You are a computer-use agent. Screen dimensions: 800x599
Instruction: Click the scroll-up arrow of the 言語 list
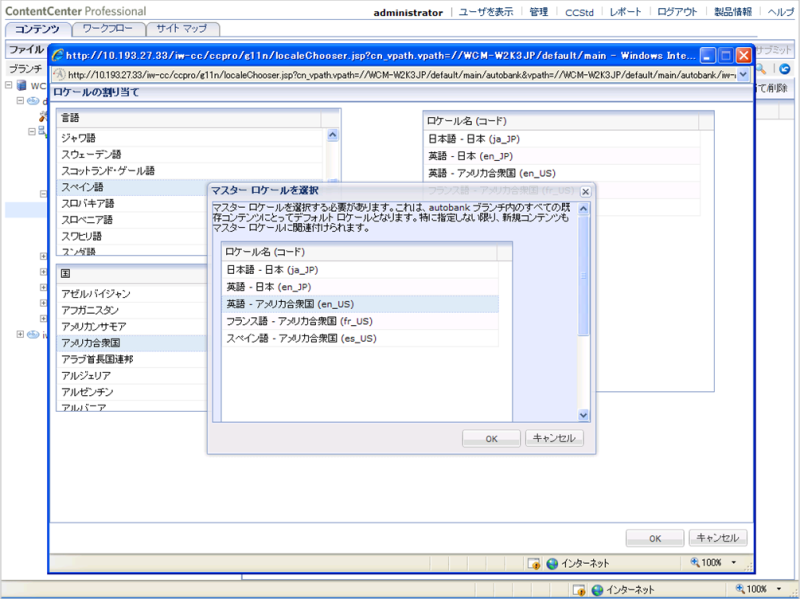333,136
